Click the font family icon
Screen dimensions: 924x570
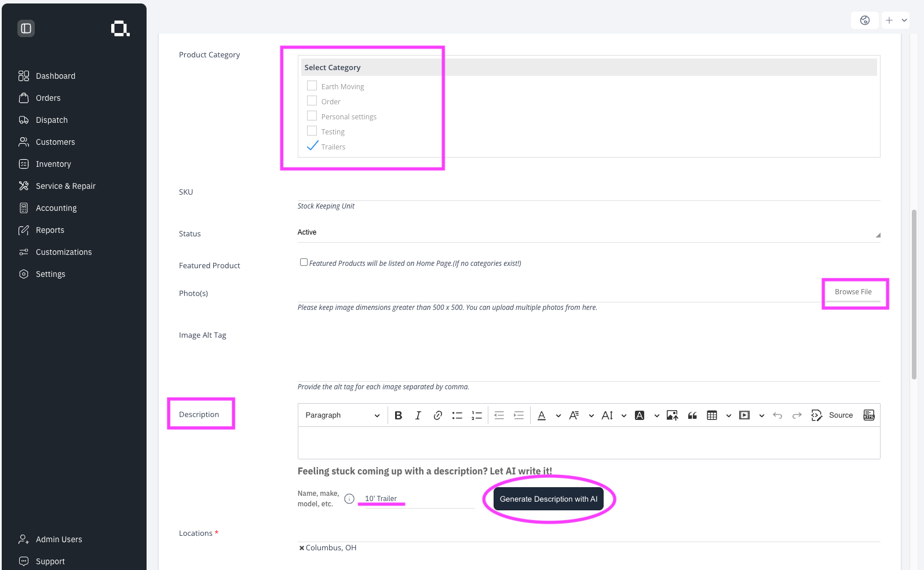coord(574,415)
